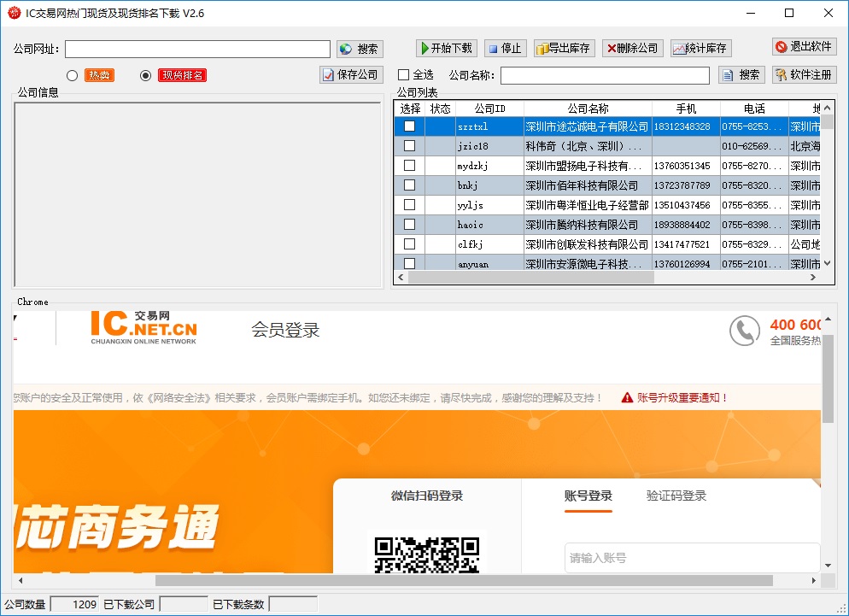The height and width of the screenshot is (616, 849).
Task: Select company 深圳市途芯诚电子有限公司
Action: pos(587,126)
